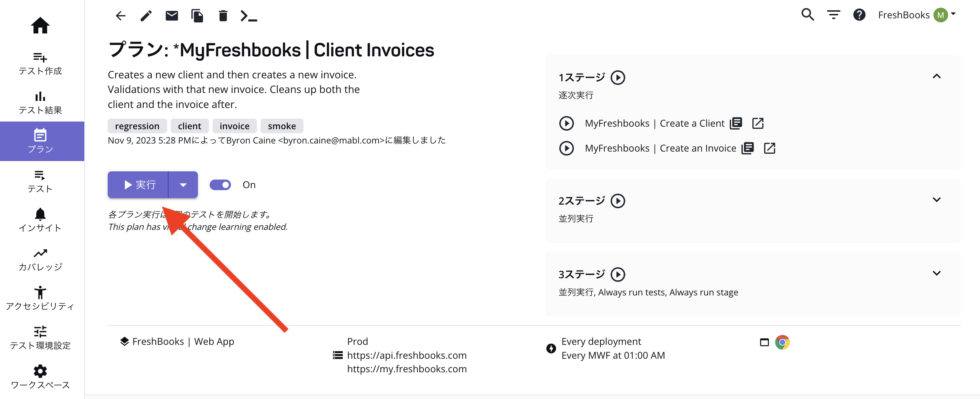Run the Create an Invoice test play icon
980x399 pixels.
point(566,148)
